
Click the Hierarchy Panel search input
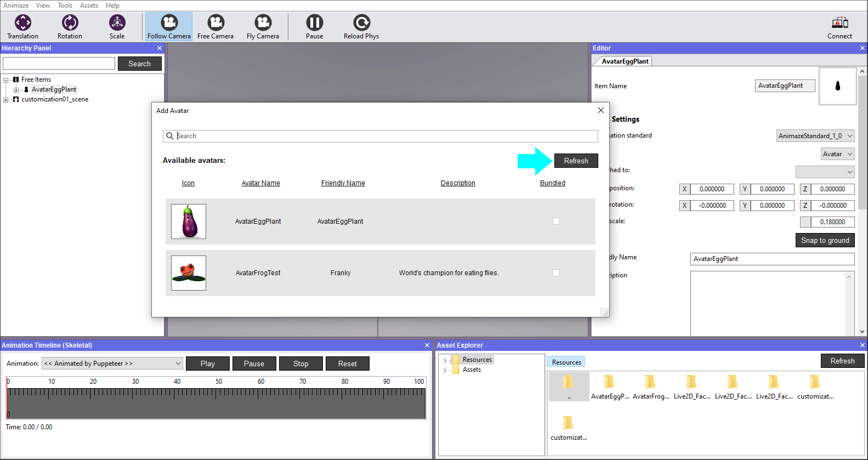pyautogui.click(x=59, y=64)
